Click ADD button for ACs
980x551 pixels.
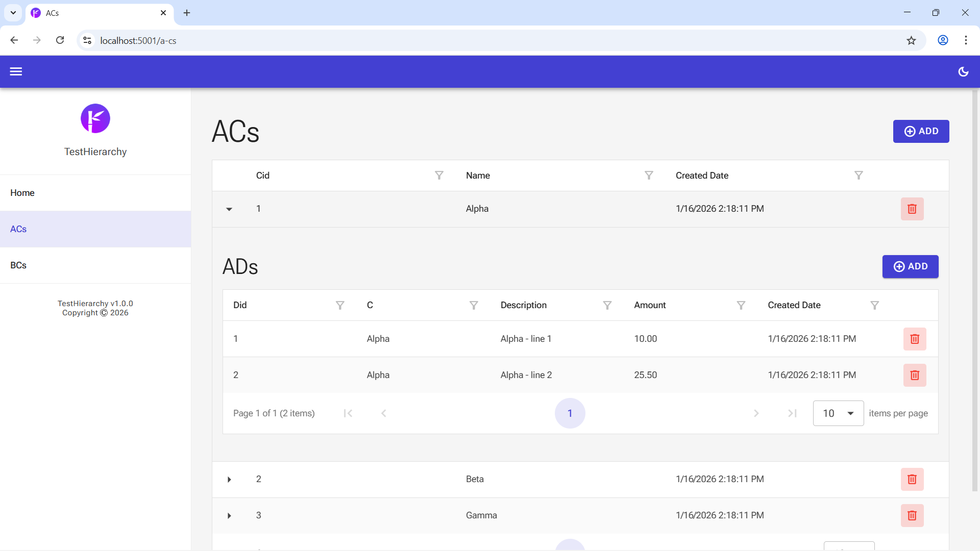tap(921, 131)
